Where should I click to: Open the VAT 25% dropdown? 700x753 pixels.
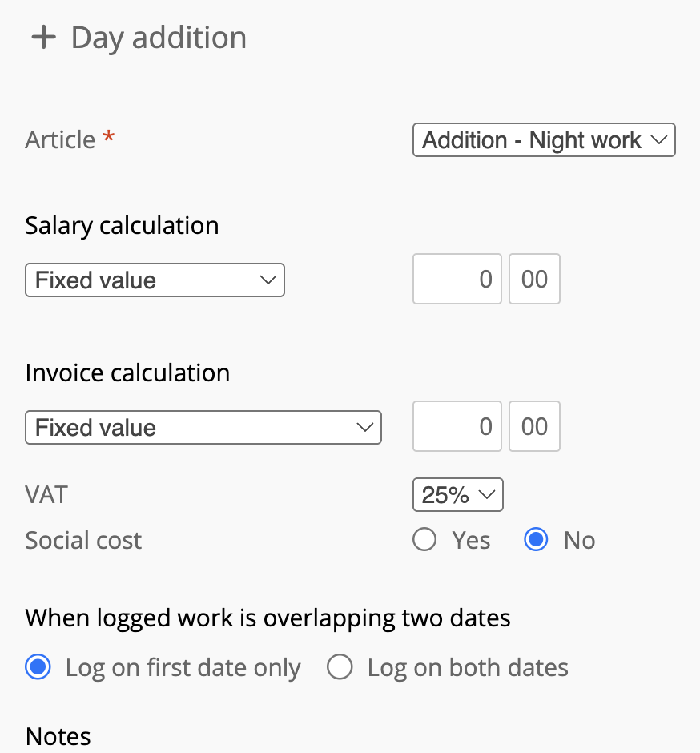(457, 495)
